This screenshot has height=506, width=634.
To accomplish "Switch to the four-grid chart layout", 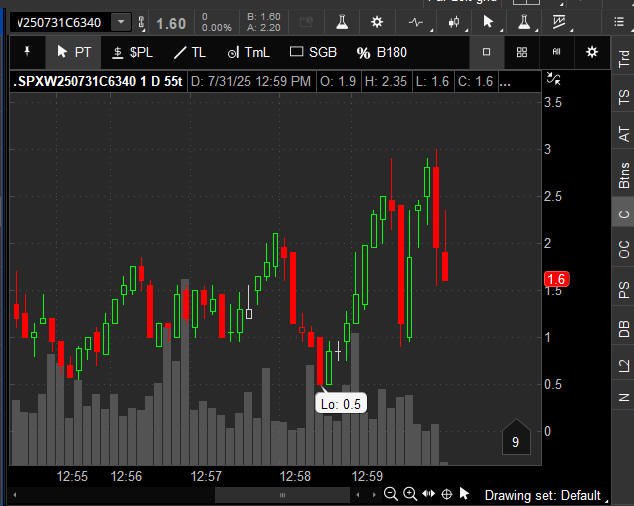I will point(522,52).
